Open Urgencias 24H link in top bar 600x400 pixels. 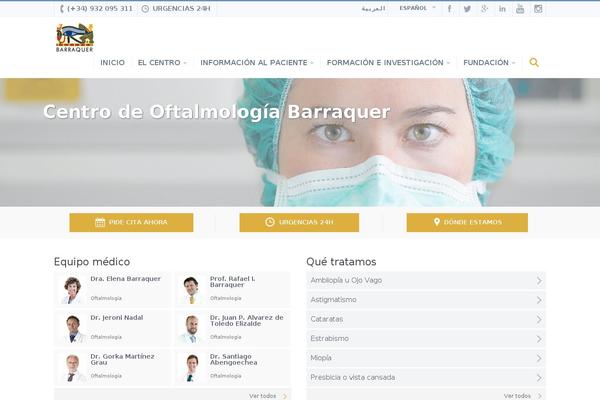(181, 8)
